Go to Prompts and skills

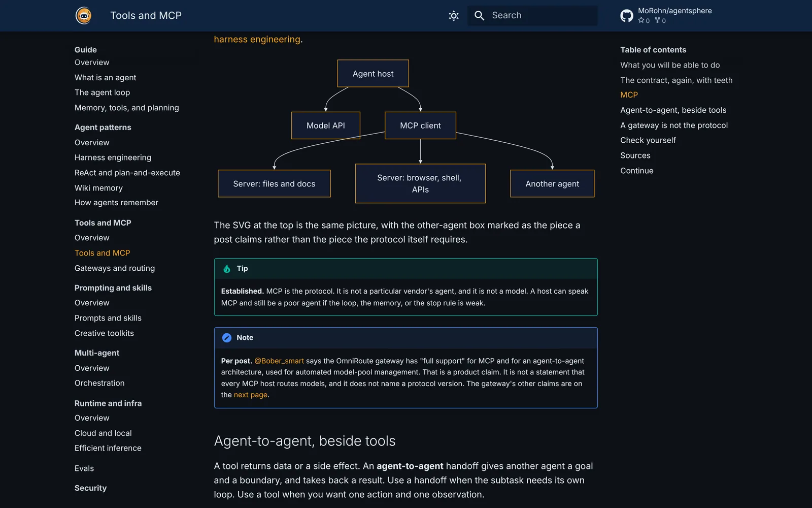(x=108, y=318)
